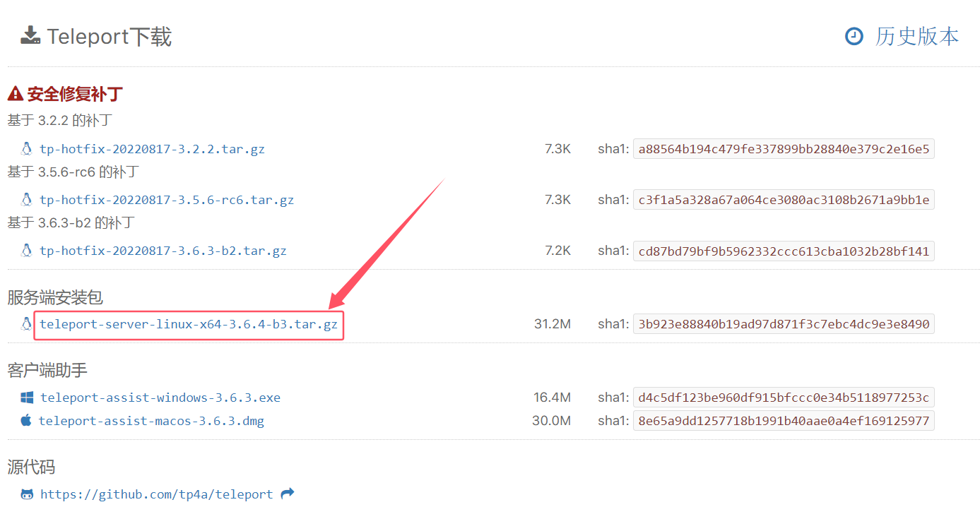Click the warning triangle icon before 安全修复补丁
This screenshot has height=519, width=980.
pyautogui.click(x=16, y=93)
